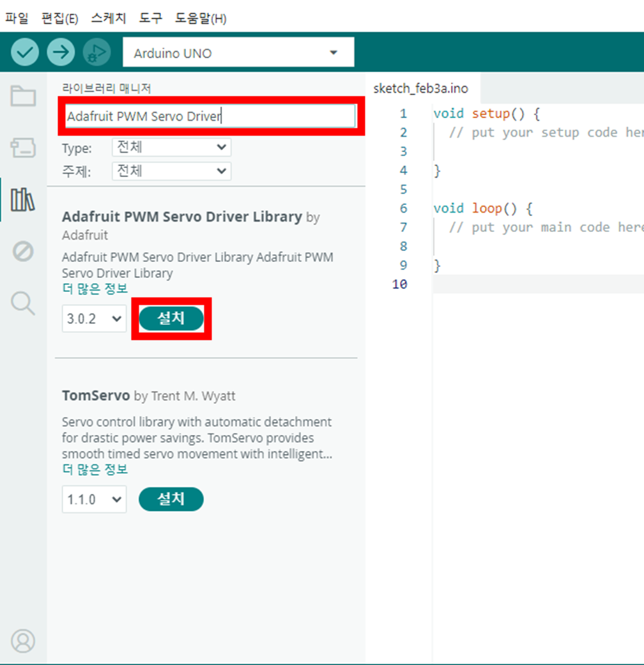
Task: Click the library search input field
Action: (x=211, y=116)
